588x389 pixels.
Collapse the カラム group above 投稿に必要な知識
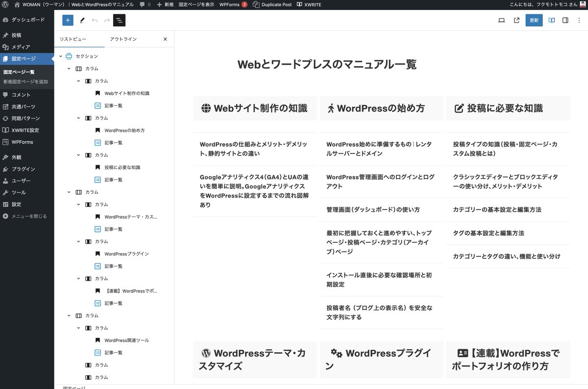coord(78,155)
